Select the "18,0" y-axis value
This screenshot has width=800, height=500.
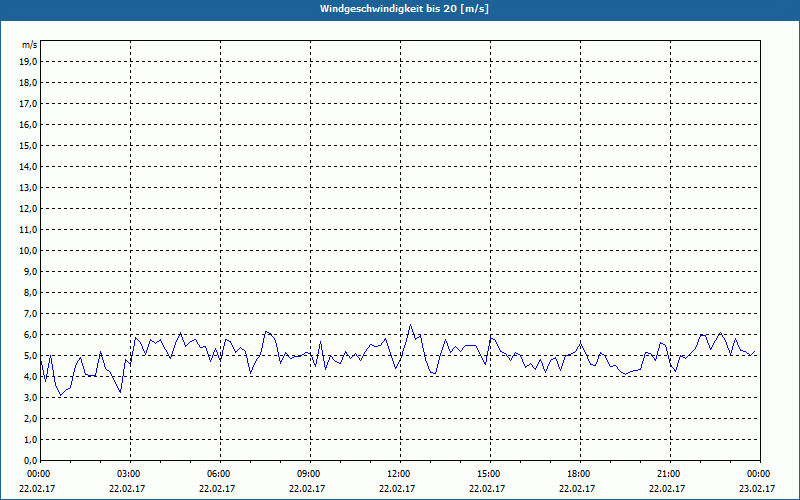coord(28,83)
